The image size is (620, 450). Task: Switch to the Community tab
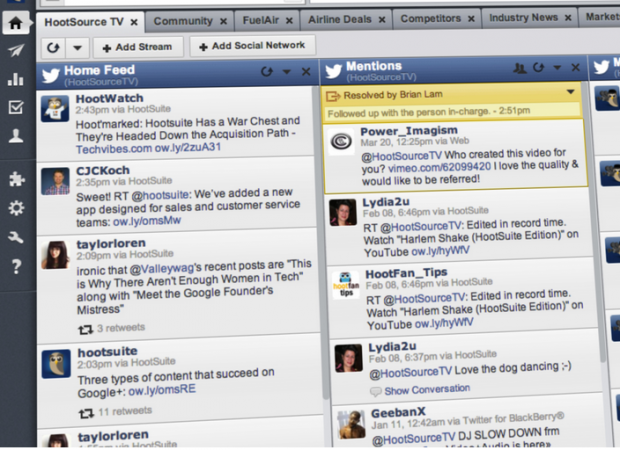(183, 21)
